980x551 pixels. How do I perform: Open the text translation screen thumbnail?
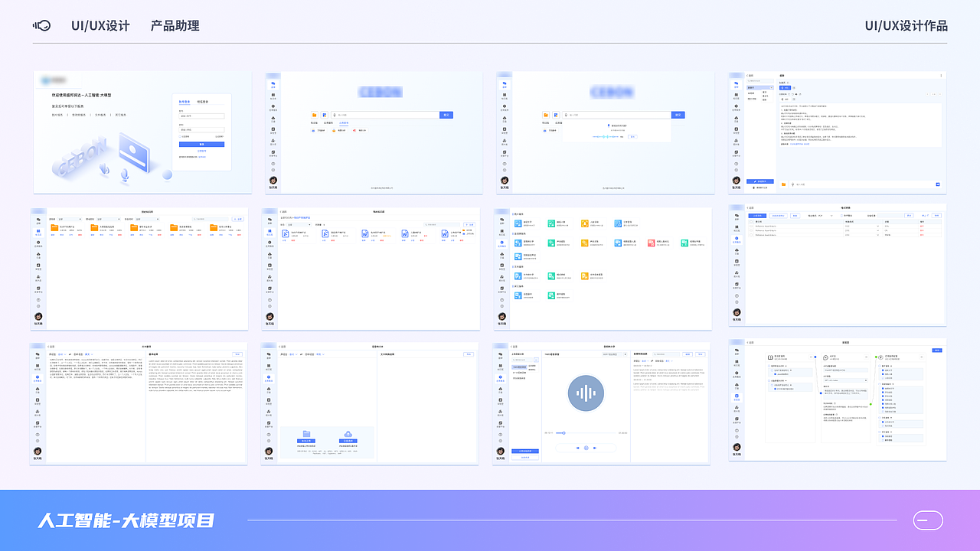tap(139, 403)
